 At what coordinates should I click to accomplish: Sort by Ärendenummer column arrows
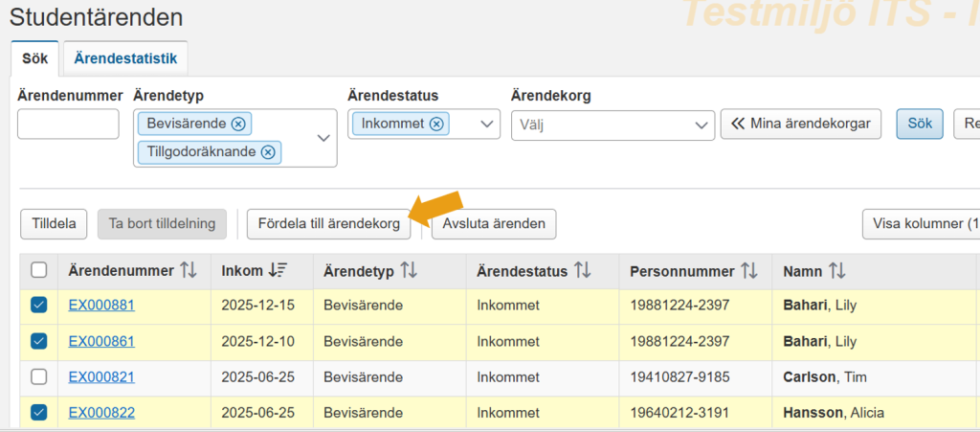pos(189,271)
